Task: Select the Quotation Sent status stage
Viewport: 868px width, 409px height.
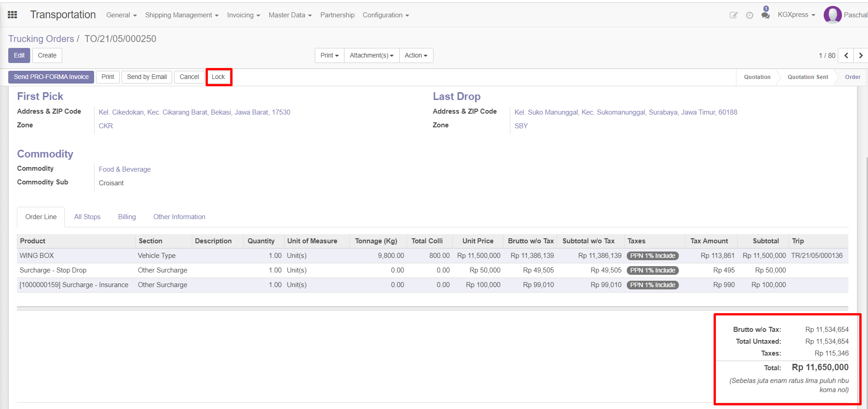Action: [x=808, y=77]
